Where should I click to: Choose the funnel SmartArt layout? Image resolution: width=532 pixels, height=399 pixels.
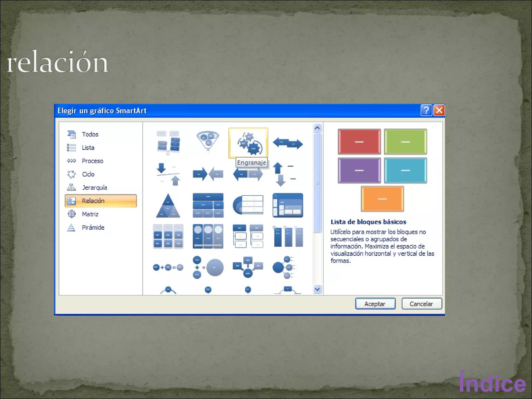pos(208,142)
